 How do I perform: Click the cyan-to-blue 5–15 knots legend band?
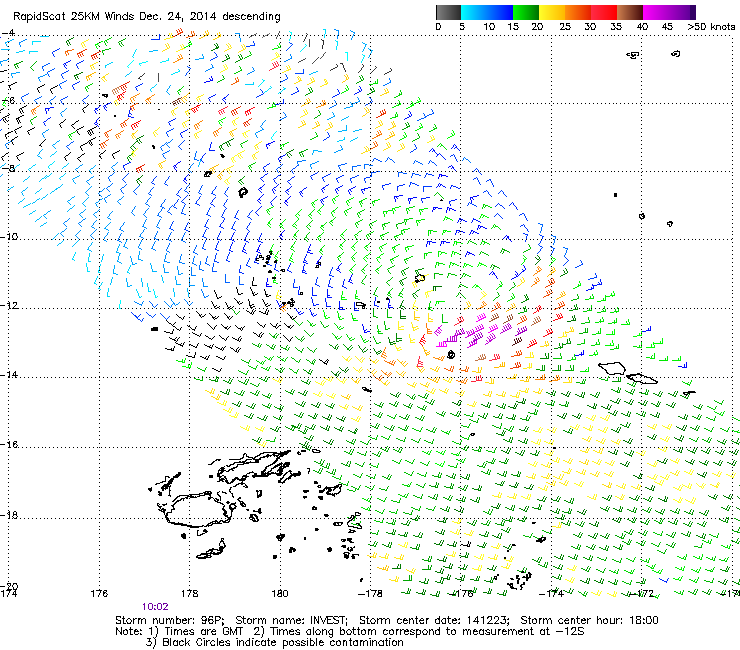point(487,12)
